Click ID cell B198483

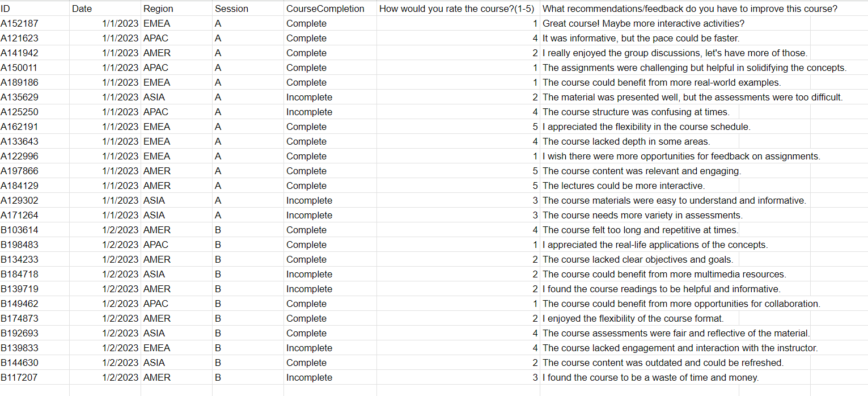(x=34, y=245)
